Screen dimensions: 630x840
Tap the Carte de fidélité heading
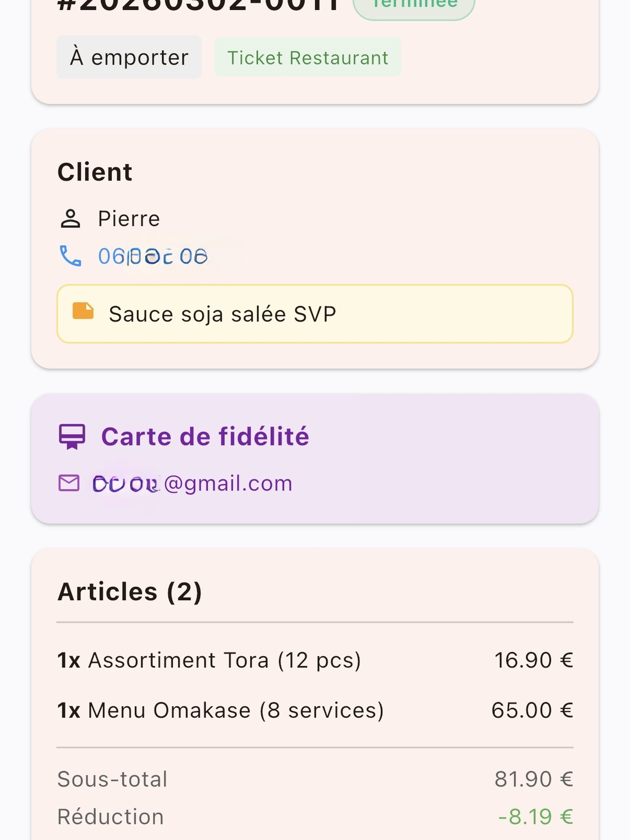pyautogui.click(x=205, y=437)
